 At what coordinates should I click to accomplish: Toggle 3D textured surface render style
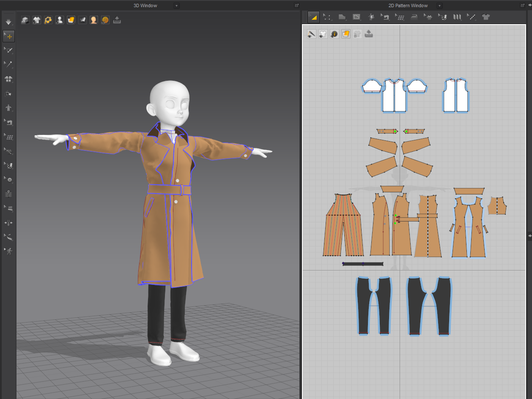pyautogui.click(x=71, y=20)
